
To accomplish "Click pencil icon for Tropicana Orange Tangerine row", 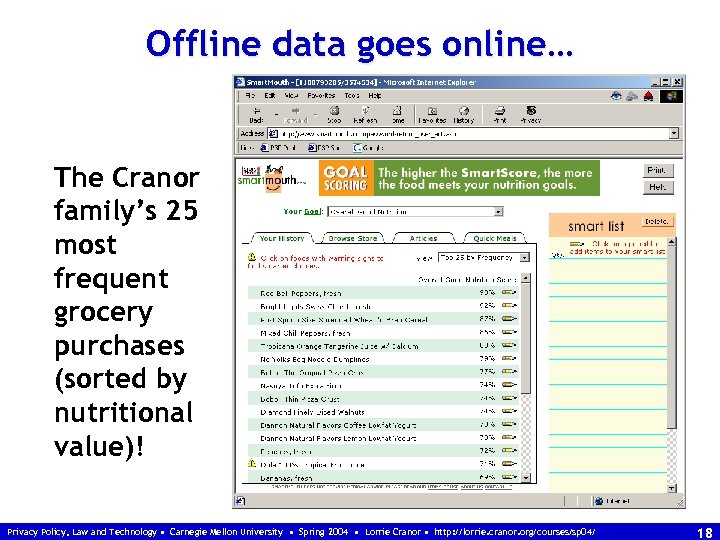I will tap(509, 345).
